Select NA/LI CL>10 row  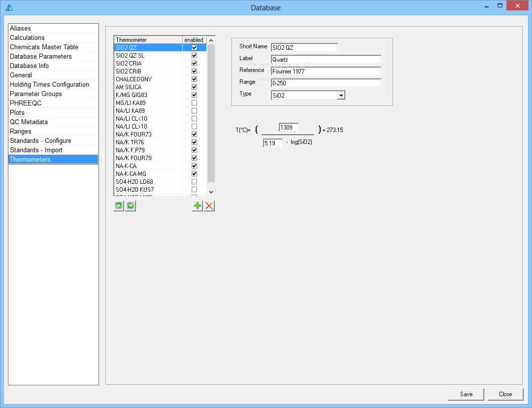point(148,126)
